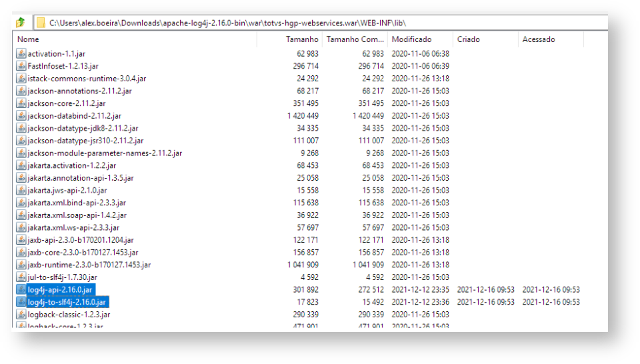Image resolution: width=640 pixels, height=364 pixels.
Task: Click jar icon of log4j-api-2.16.0.jar
Action: pyautogui.click(x=21, y=290)
